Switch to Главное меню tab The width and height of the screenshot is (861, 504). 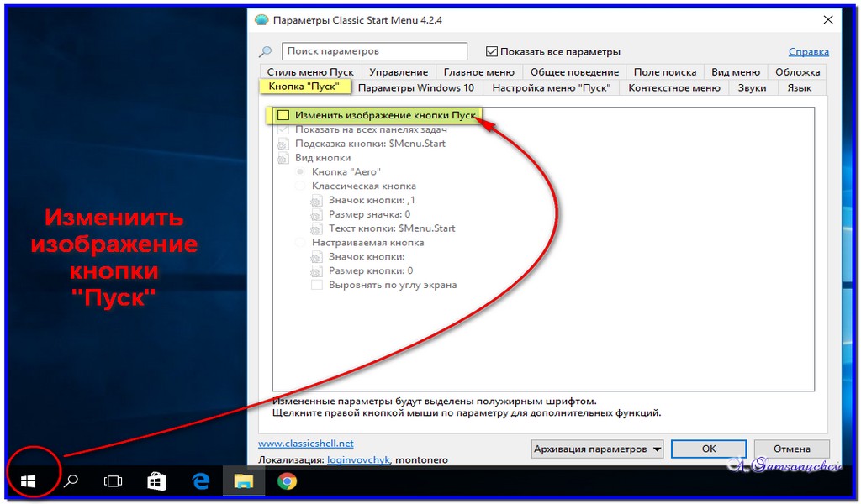478,72
